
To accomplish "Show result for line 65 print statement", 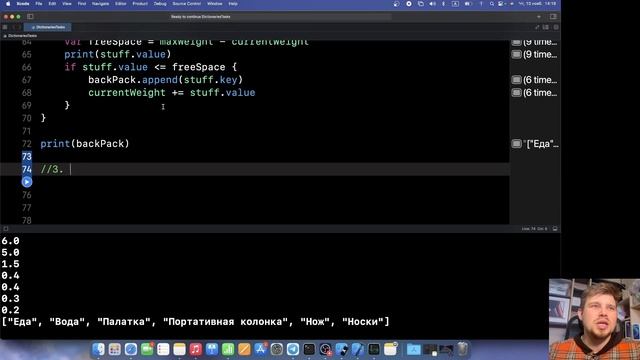I will 517,54.
